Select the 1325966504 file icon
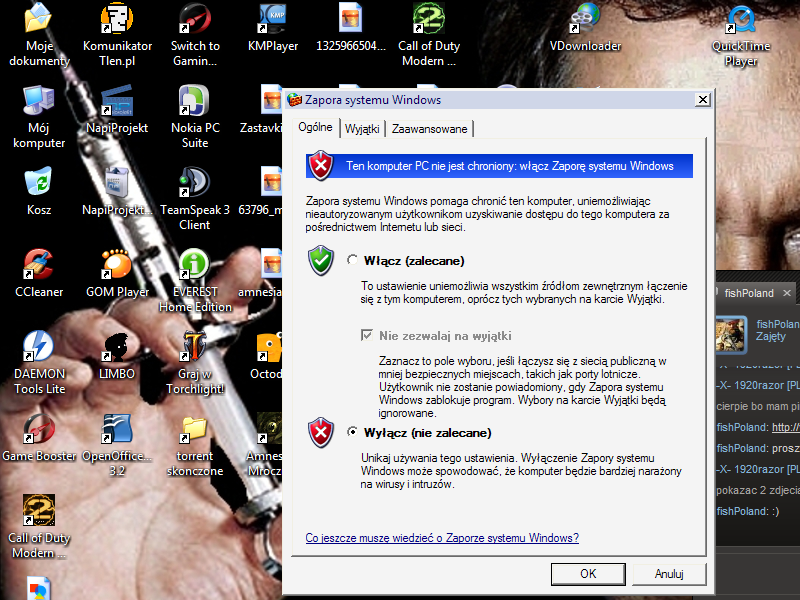The height and width of the screenshot is (600, 800). tap(351, 28)
